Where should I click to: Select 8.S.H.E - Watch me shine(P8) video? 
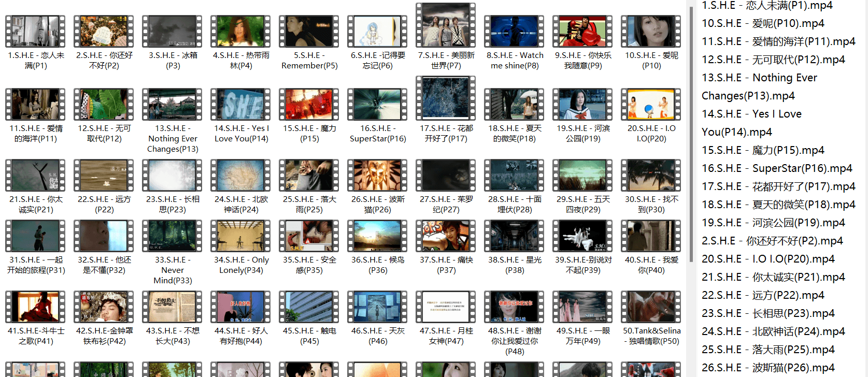(514, 31)
